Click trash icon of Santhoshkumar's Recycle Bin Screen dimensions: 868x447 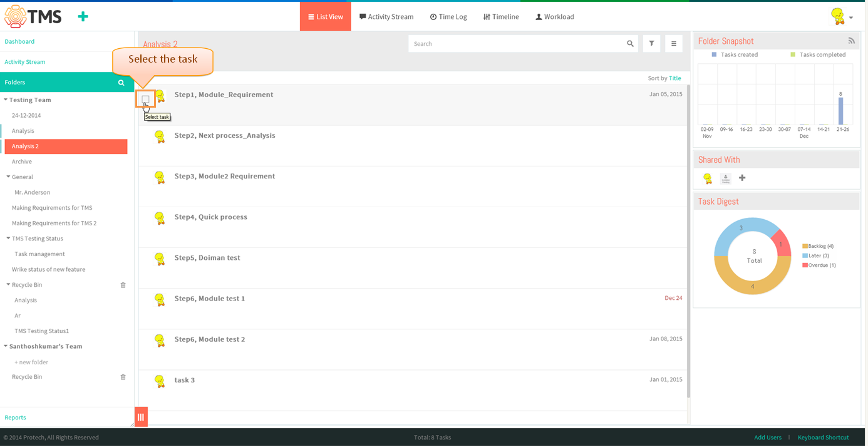click(123, 377)
